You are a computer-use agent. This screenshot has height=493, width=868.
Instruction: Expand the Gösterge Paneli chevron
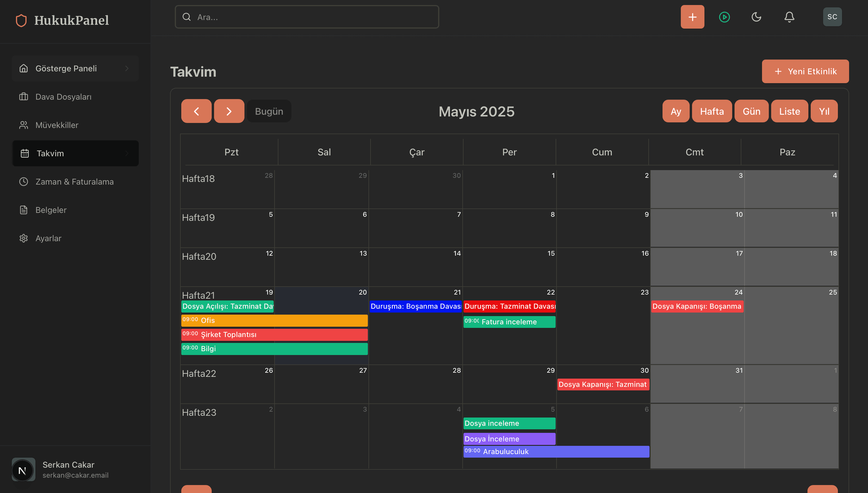pyautogui.click(x=127, y=68)
